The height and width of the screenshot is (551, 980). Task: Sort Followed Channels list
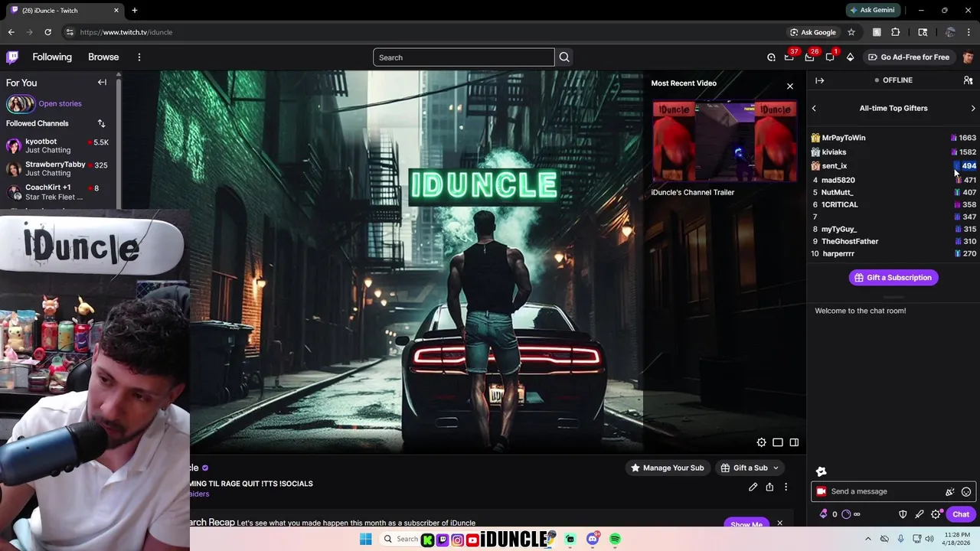(x=101, y=123)
